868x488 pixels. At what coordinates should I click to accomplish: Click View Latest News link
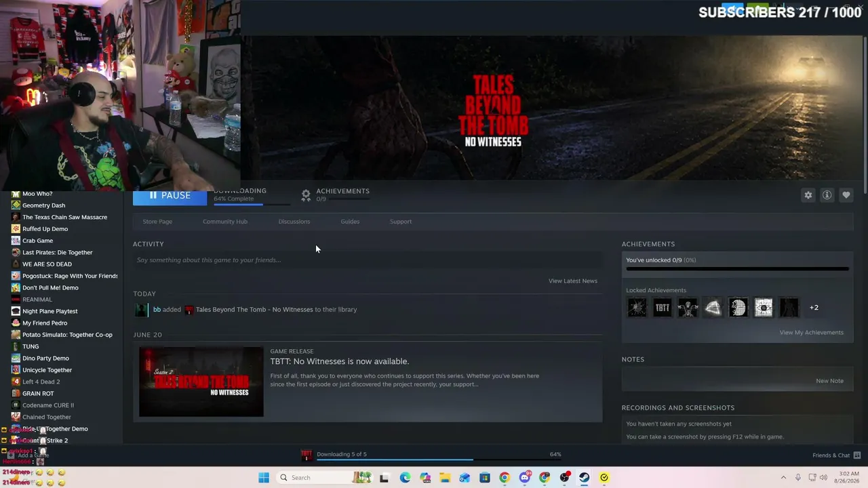[573, 281]
